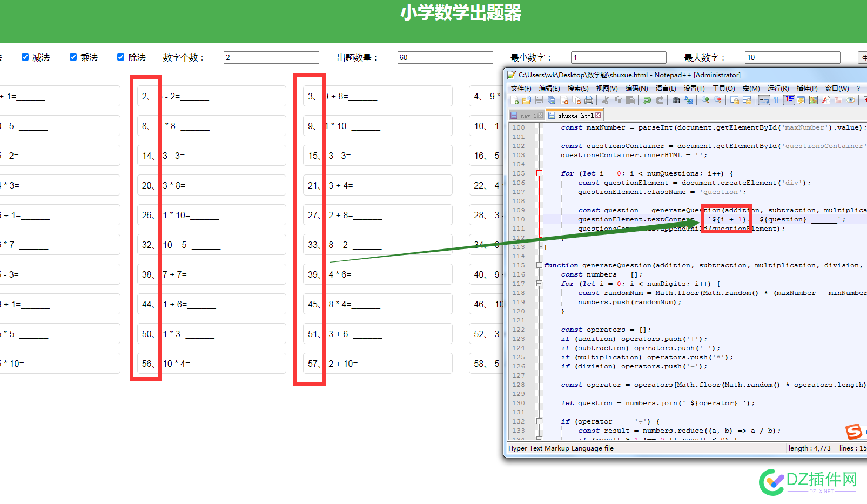The height and width of the screenshot is (504, 867).
Task: Uncheck the 乘法 checkbox
Action: point(73,57)
